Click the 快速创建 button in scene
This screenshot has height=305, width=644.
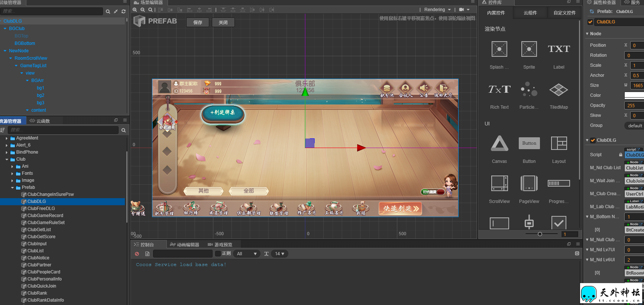coord(401,209)
